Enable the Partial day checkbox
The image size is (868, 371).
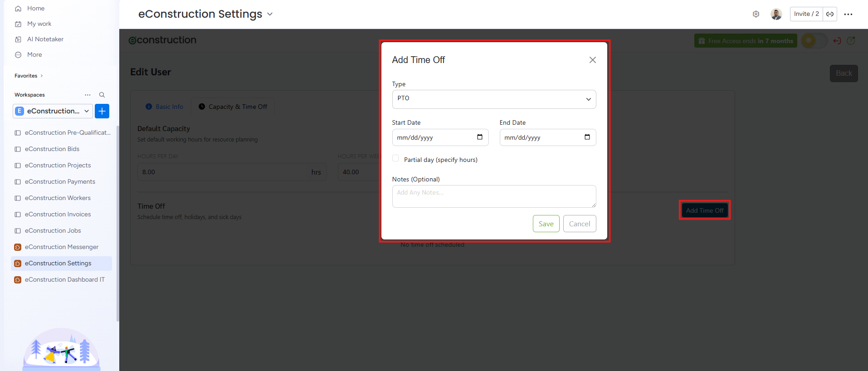396,158
